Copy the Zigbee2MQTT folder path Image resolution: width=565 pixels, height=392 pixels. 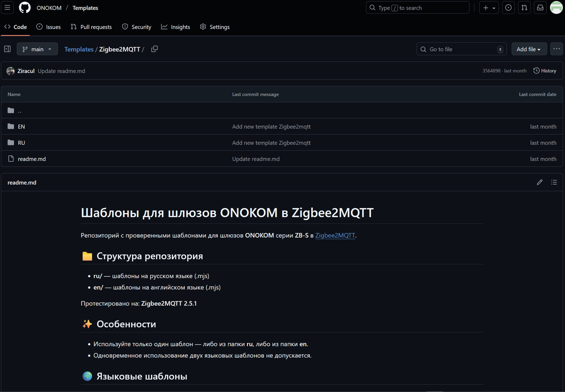tap(154, 49)
